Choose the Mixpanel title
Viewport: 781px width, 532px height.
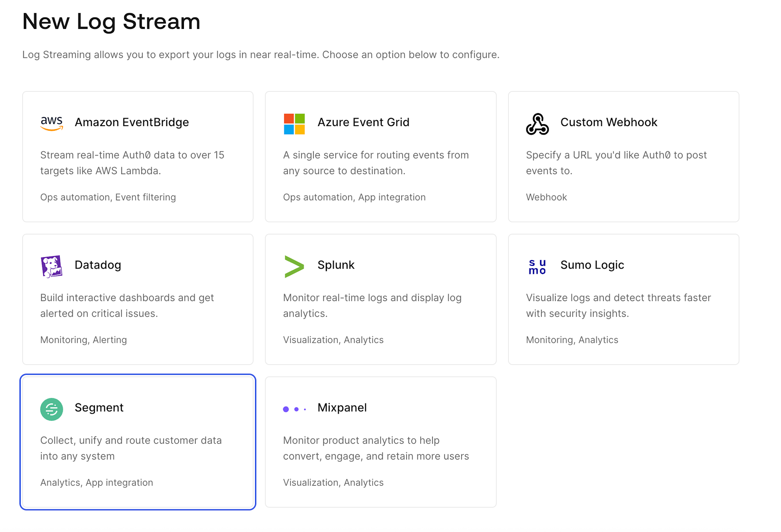coord(342,407)
